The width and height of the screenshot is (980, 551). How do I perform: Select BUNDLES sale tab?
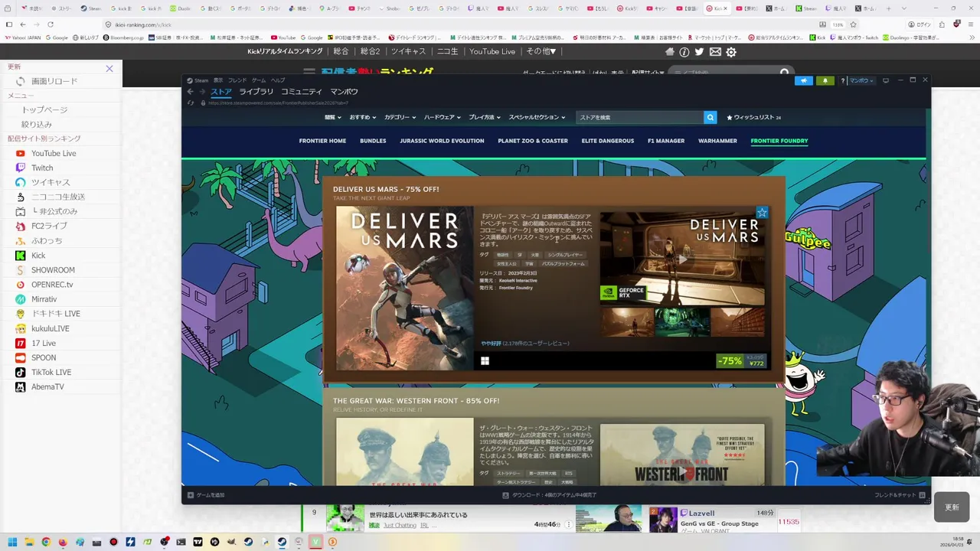(373, 141)
